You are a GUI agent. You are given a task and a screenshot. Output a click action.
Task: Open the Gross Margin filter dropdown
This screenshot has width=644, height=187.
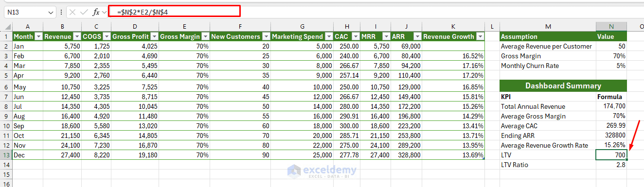click(x=205, y=36)
